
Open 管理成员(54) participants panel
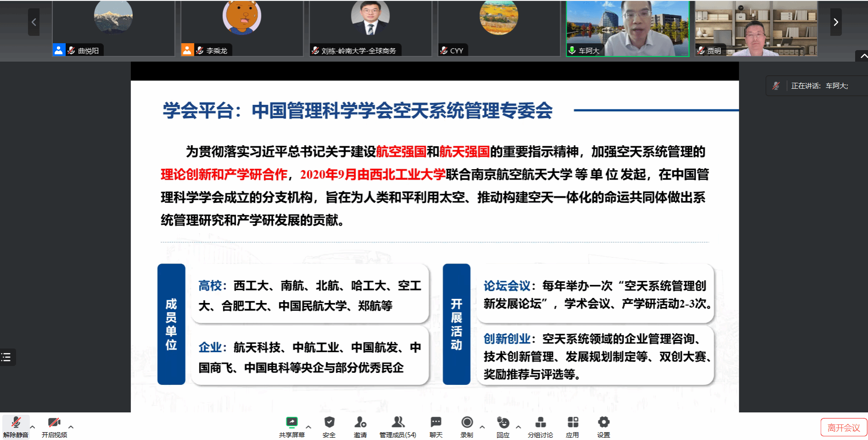point(398,423)
